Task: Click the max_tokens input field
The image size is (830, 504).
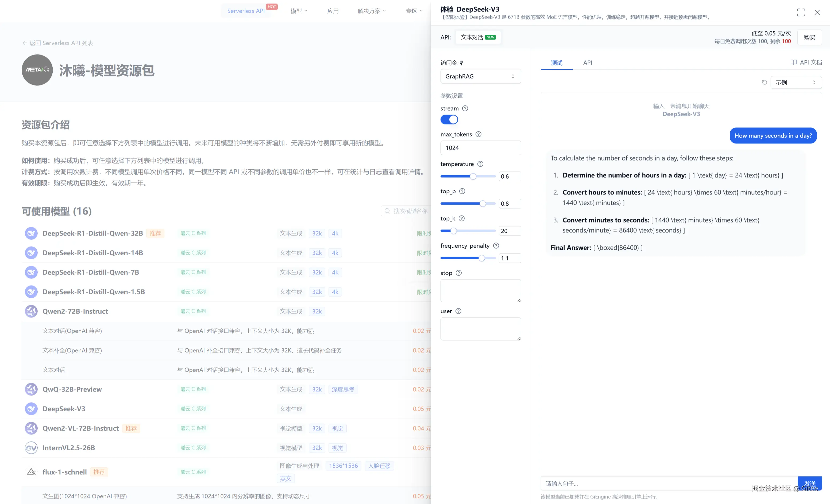Action: pos(480,148)
